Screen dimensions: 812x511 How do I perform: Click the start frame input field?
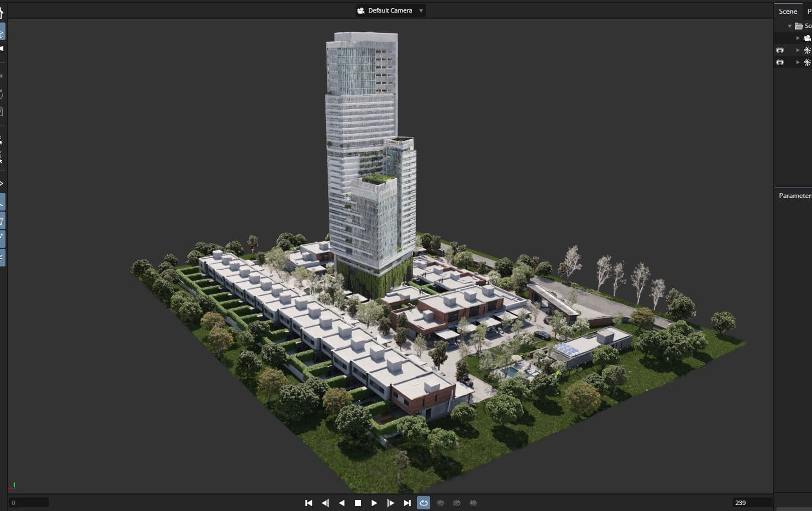tap(29, 503)
